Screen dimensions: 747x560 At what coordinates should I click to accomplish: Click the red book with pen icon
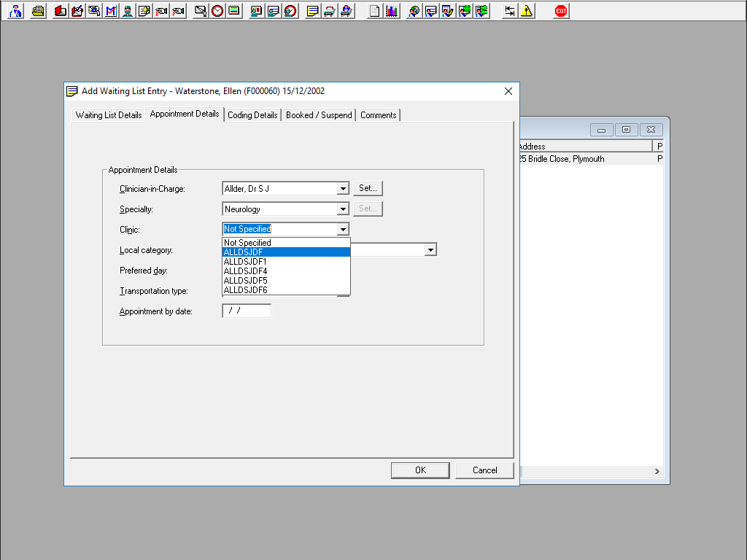(x=77, y=11)
